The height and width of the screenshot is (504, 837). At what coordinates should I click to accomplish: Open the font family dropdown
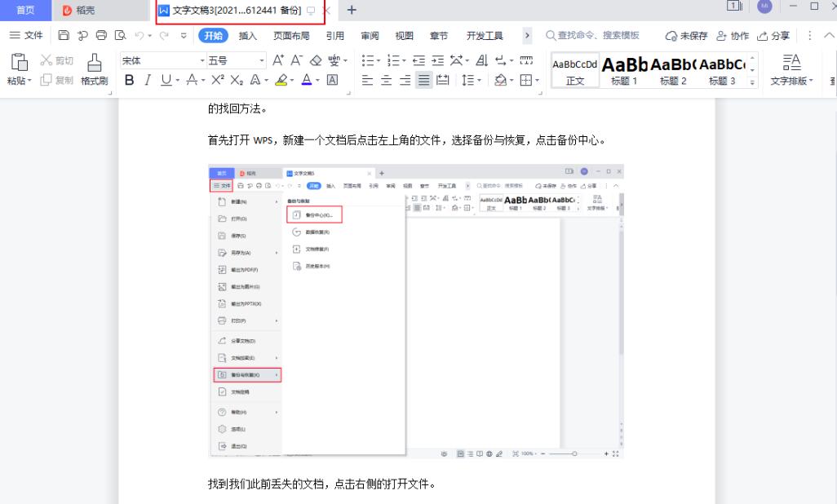pos(201,60)
